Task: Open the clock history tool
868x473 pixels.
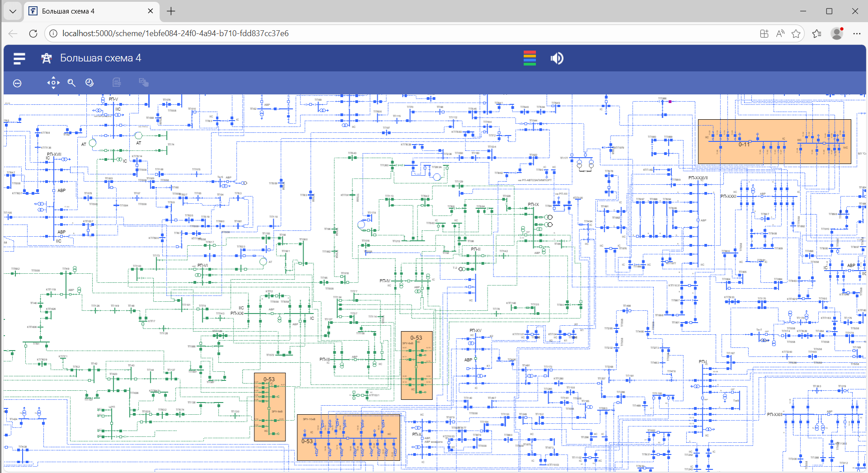Action: (89, 83)
